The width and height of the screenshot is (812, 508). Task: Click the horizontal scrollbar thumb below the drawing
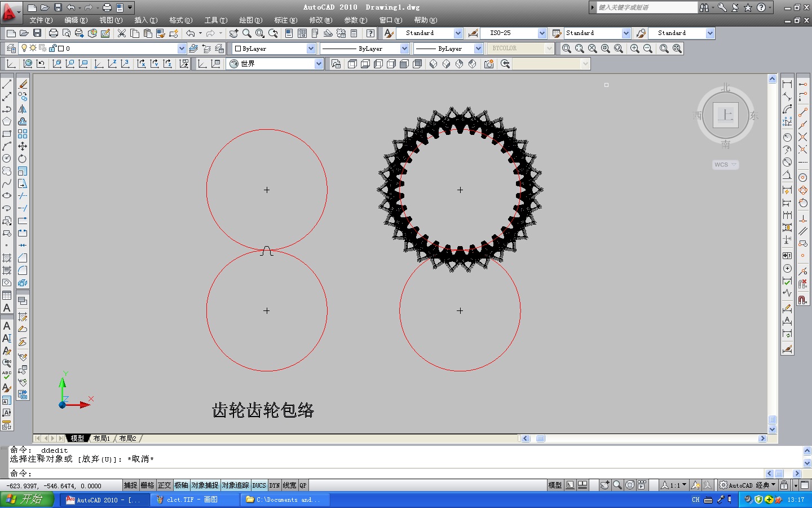pos(540,439)
